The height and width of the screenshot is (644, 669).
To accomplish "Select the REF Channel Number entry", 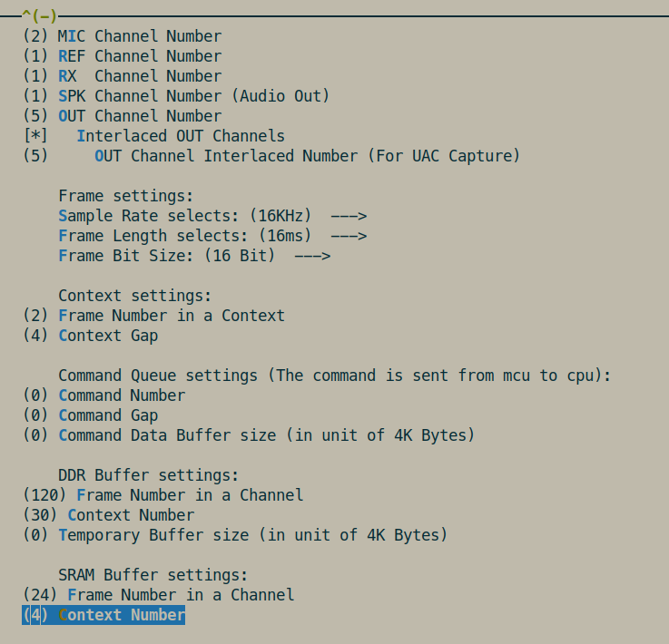I will [x=122, y=56].
